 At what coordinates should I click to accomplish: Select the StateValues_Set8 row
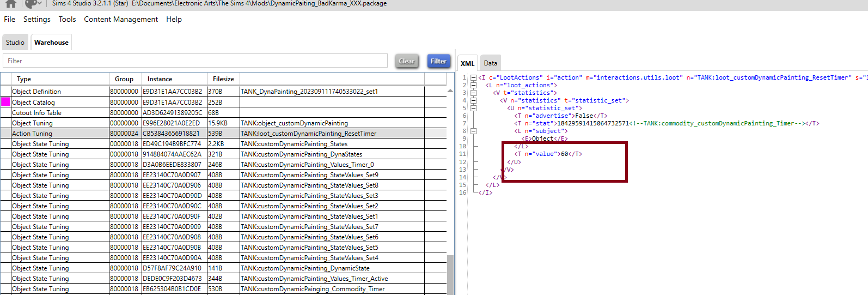pyautogui.click(x=223, y=185)
